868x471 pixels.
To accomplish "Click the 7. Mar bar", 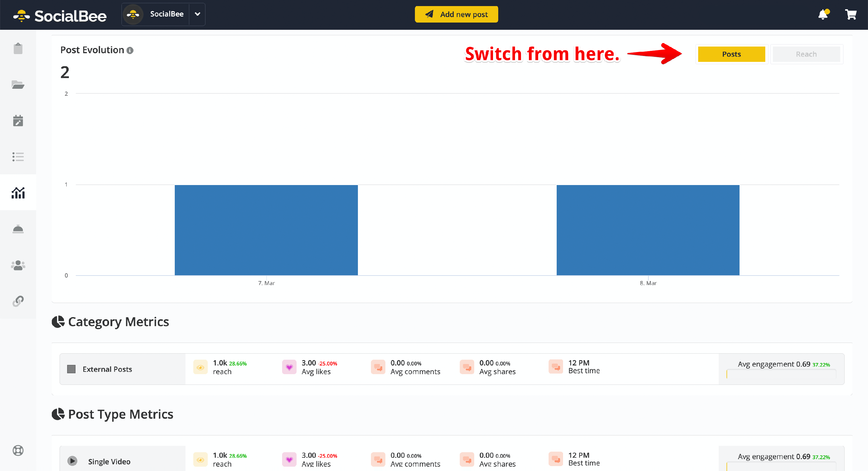I will tap(266, 230).
